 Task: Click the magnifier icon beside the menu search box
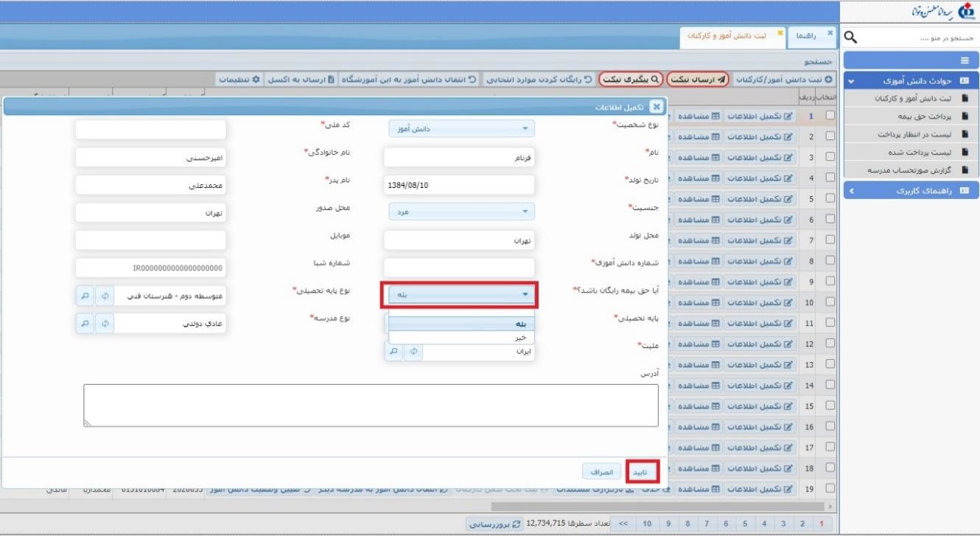tap(850, 38)
